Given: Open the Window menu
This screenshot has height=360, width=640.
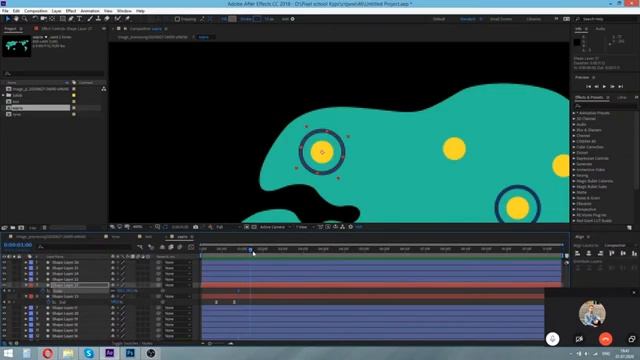Looking at the screenshot, I should pos(124,11).
